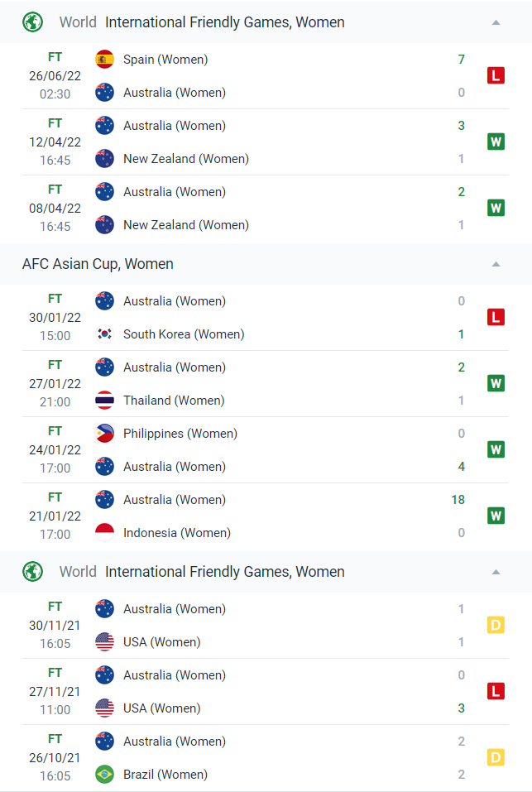Click the green W badge for the Thailand match
Viewport: 532px width, 792px height.
(496, 383)
